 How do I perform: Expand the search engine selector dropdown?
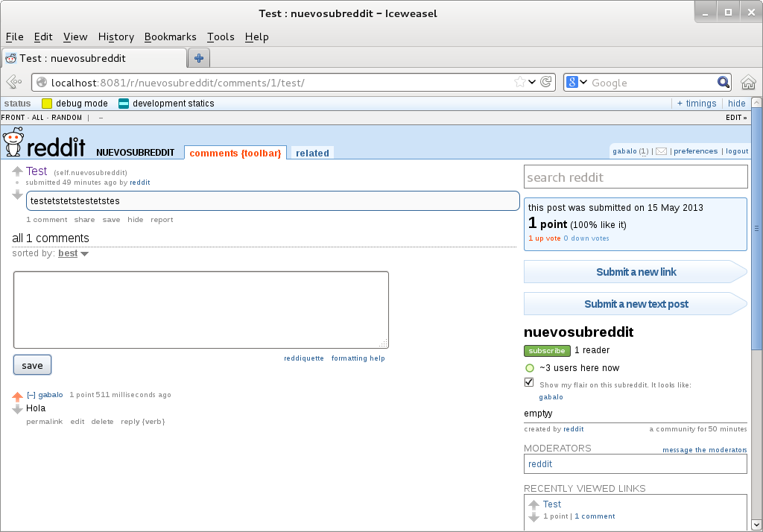pos(577,82)
